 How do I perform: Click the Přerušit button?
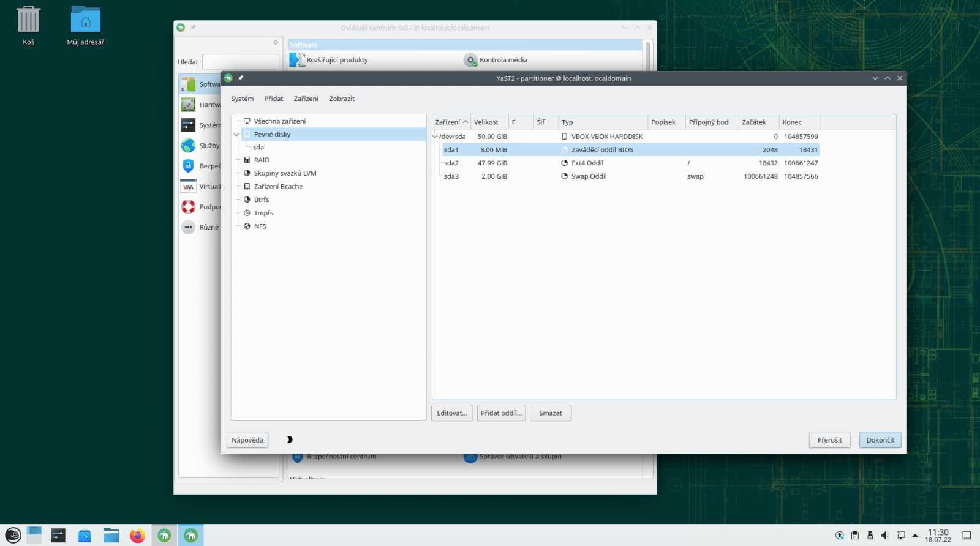(x=830, y=440)
